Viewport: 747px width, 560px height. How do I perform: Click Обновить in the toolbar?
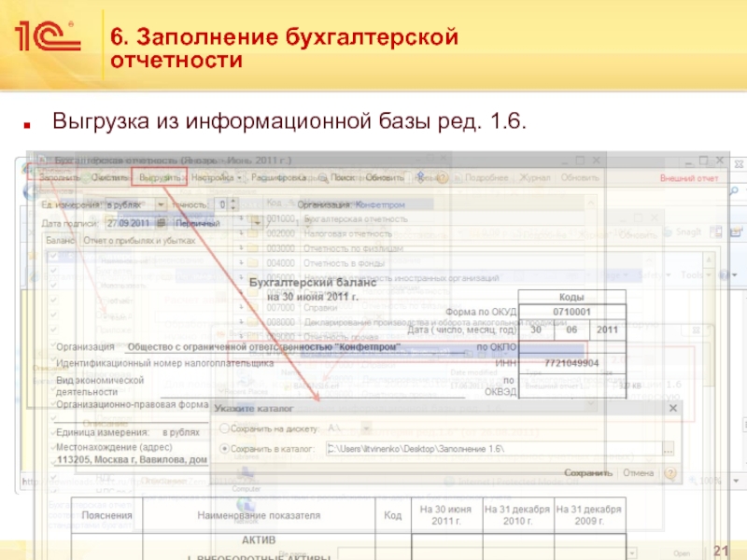pos(385,176)
